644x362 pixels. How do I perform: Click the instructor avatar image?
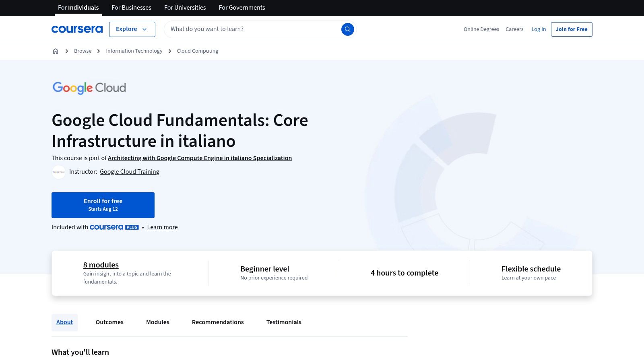coord(59,172)
